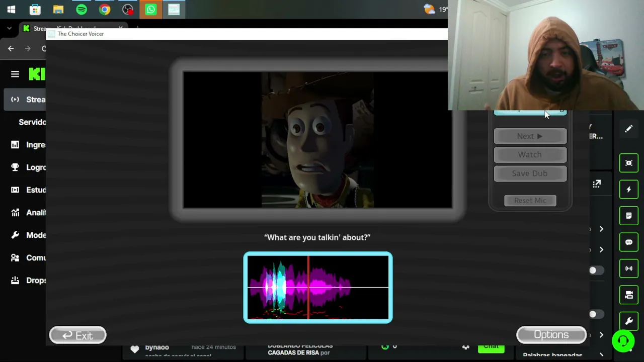Viewport: 644px width, 362px height.
Task: Click the highlighted cyan button above Next
Action: 530,113
